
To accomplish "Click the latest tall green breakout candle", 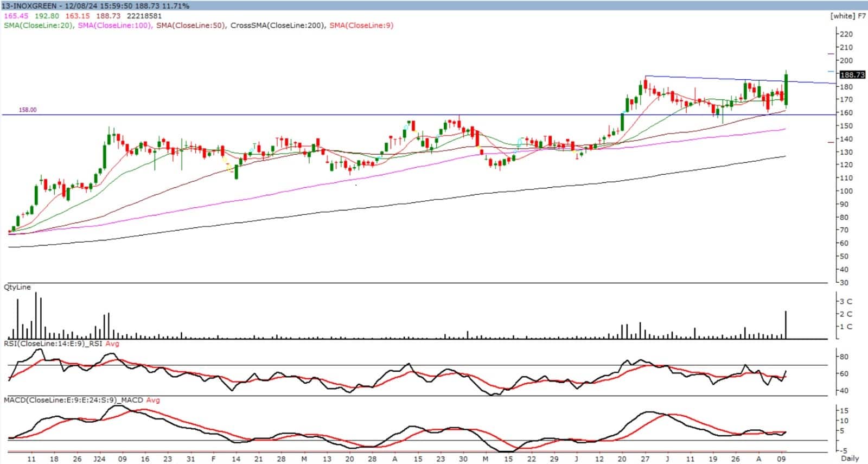I will click(x=786, y=90).
